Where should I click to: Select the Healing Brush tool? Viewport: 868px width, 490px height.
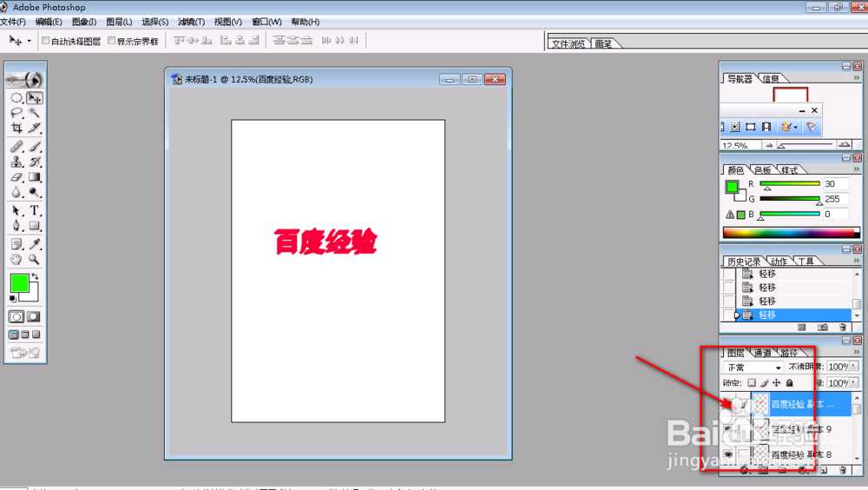(16, 147)
